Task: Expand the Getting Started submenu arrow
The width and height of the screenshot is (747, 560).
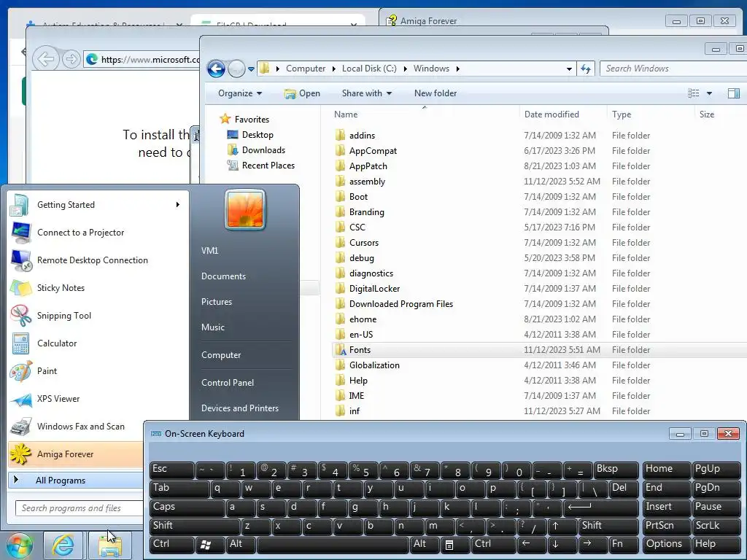Action: (178, 205)
